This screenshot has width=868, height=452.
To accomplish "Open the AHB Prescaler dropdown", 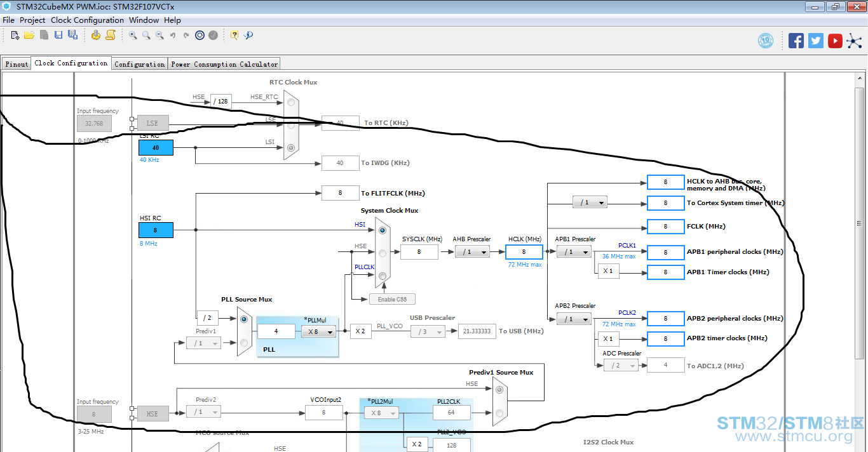I will point(472,252).
